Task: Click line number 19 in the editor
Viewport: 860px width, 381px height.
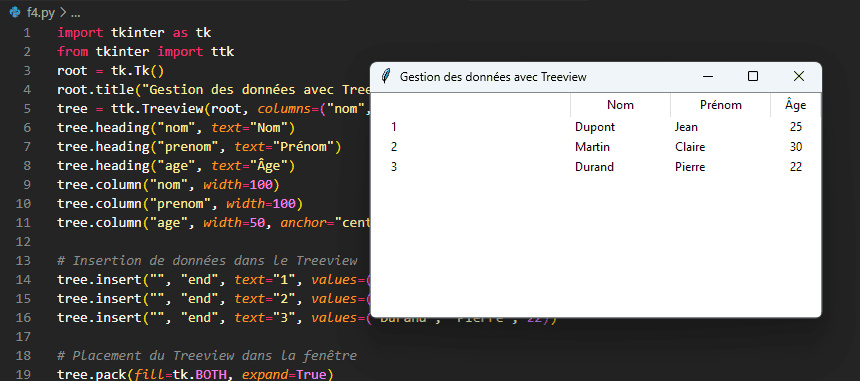Action: (24, 374)
